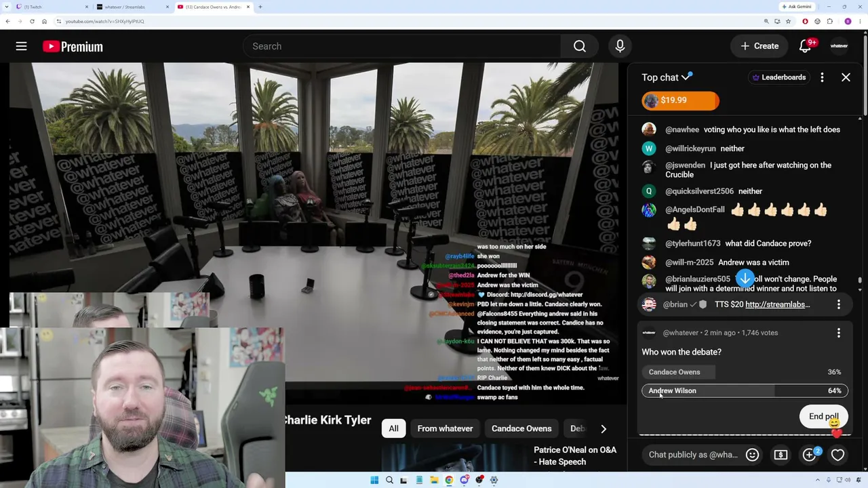Screen dimensions: 868x488
Task: Open live chat options three-dot menu
Action: (x=822, y=77)
